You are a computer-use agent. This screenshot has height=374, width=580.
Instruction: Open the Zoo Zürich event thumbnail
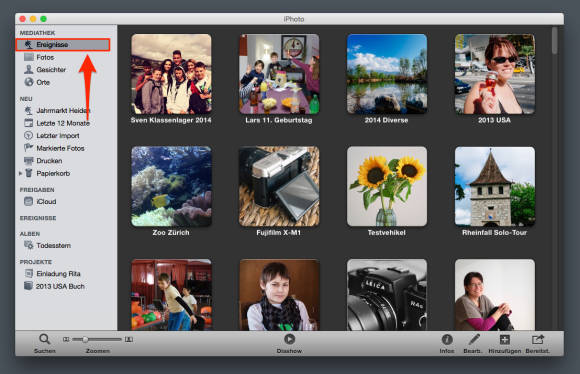[x=171, y=186]
